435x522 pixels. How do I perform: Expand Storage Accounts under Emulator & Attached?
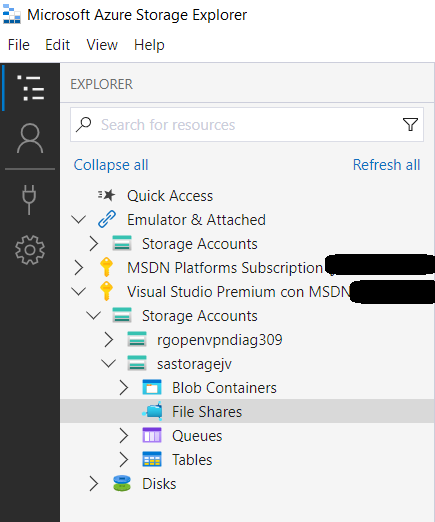point(94,243)
